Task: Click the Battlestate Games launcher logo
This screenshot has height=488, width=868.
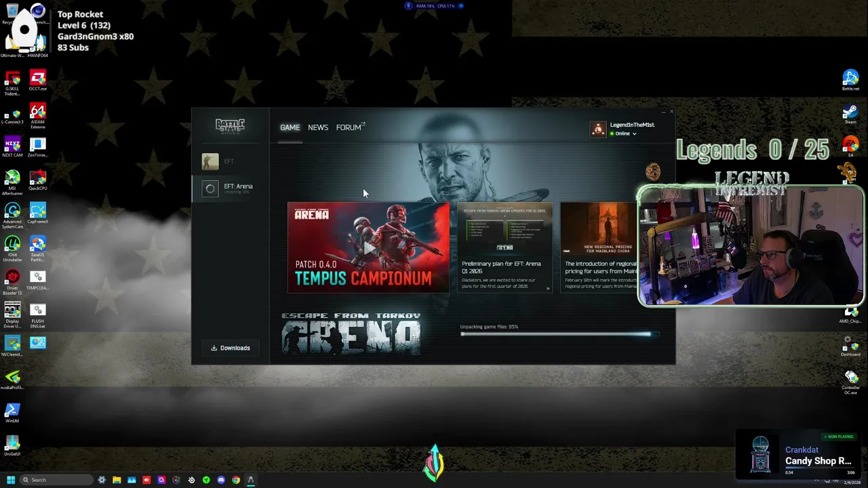Action: pyautogui.click(x=230, y=126)
